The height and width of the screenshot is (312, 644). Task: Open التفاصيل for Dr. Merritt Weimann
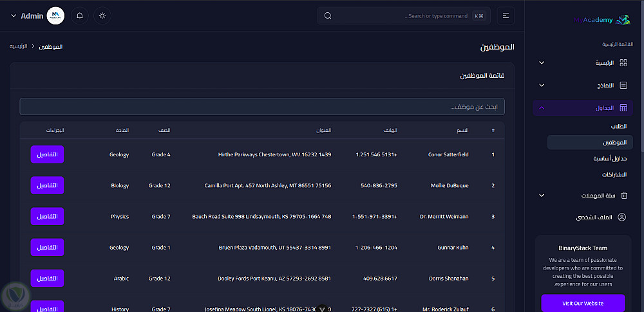(x=47, y=216)
